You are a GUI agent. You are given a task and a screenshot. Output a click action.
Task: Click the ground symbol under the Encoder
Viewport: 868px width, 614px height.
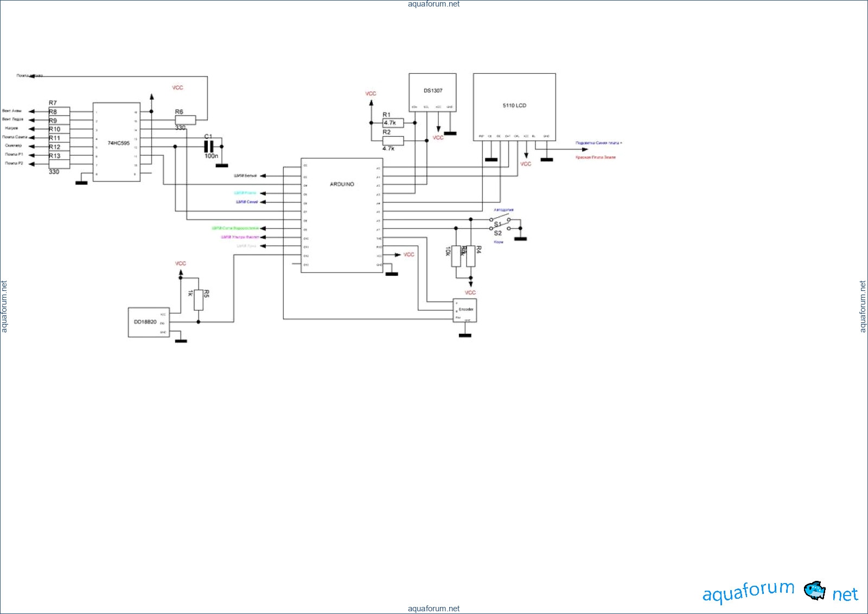[x=465, y=335]
